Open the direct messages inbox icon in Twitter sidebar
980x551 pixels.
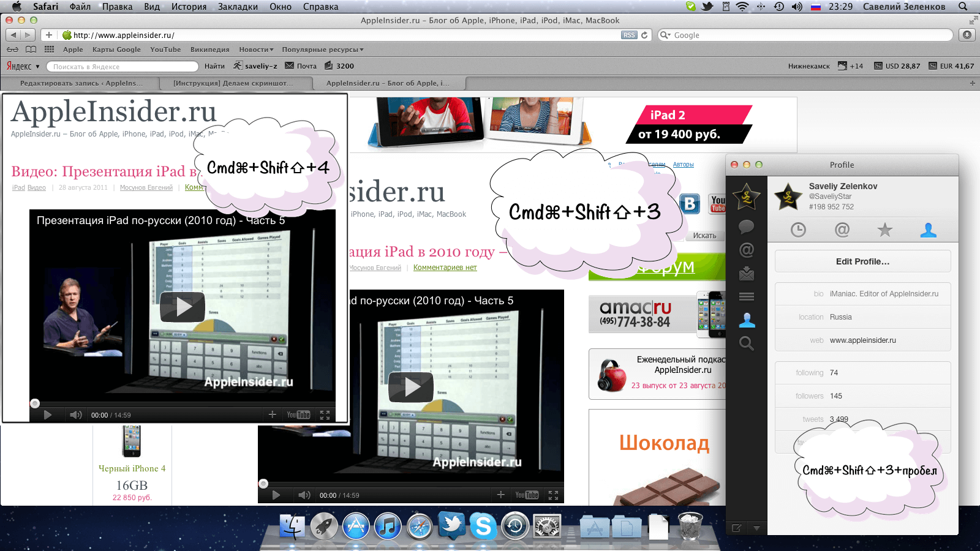tap(746, 274)
